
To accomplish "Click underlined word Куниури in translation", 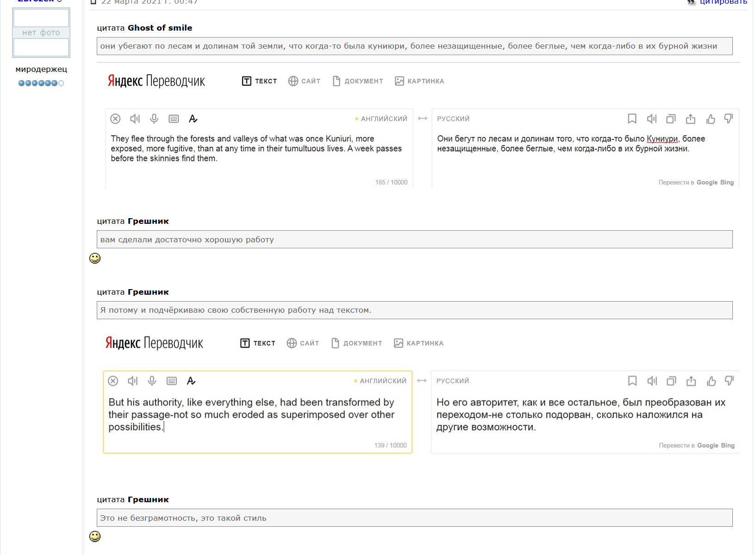I will coord(662,139).
